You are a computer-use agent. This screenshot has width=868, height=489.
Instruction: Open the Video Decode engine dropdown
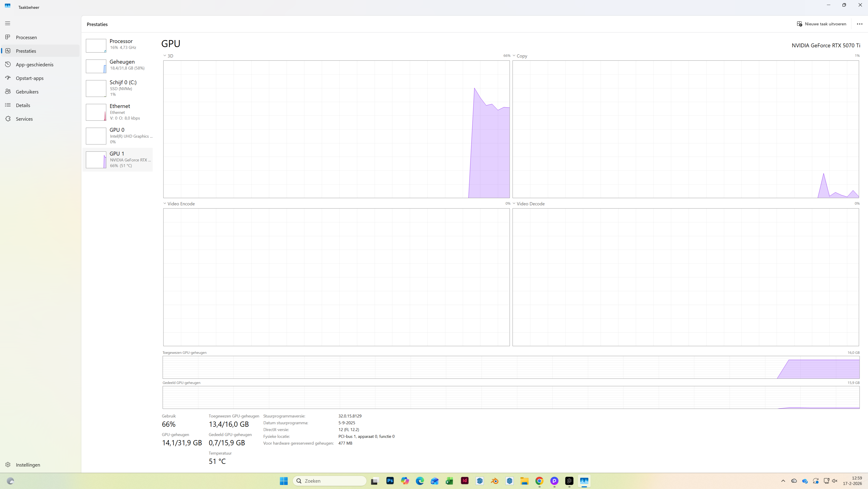point(514,204)
